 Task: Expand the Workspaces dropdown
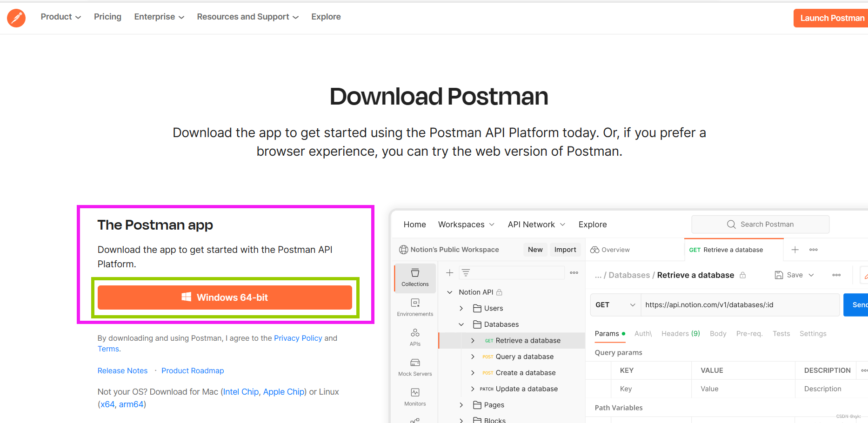[466, 225]
